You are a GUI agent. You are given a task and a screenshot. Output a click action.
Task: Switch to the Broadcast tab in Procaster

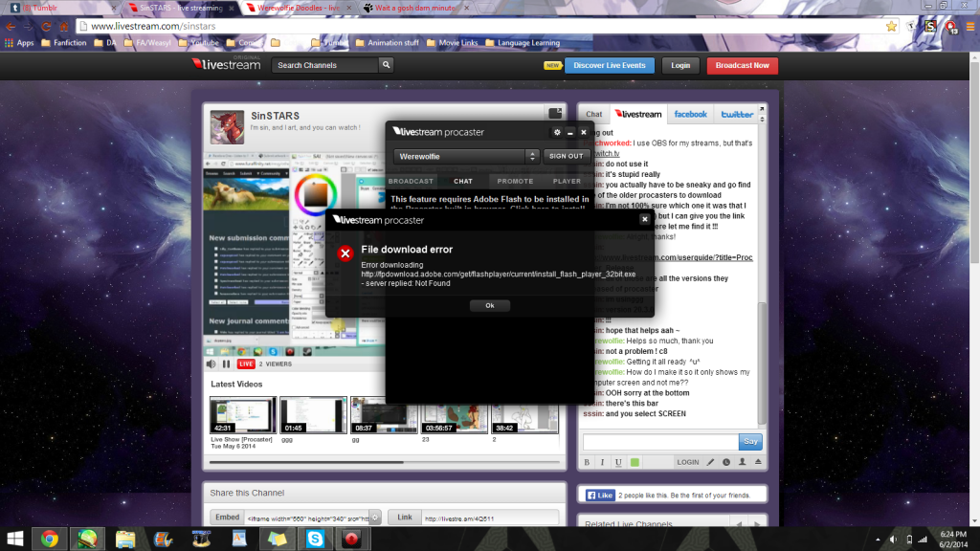coord(411,181)
